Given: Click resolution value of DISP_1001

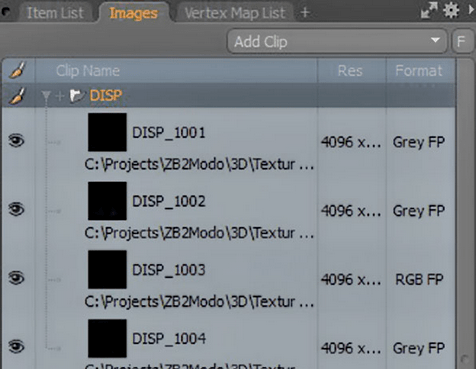Looking at the screenshot, I should (x=351, y=142).
